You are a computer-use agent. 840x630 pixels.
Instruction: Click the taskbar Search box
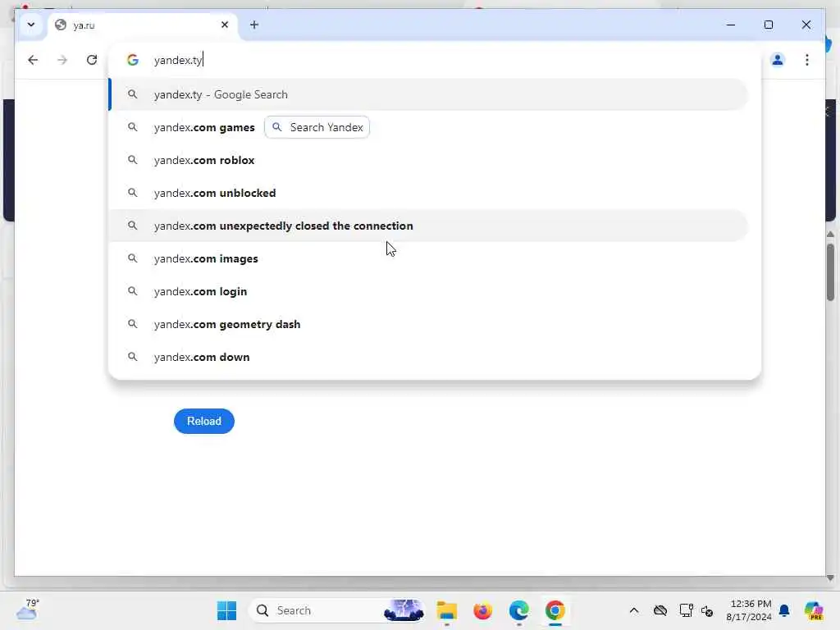[x=336, y=610]
